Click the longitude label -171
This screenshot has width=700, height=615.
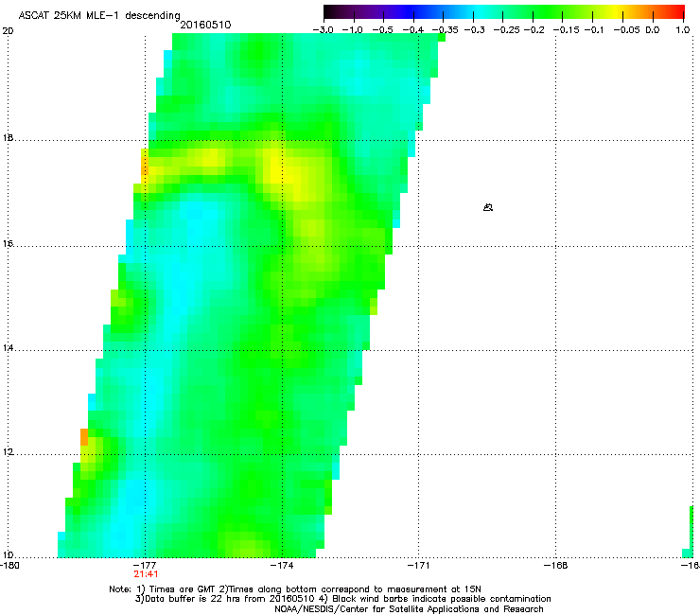point(419,566)
